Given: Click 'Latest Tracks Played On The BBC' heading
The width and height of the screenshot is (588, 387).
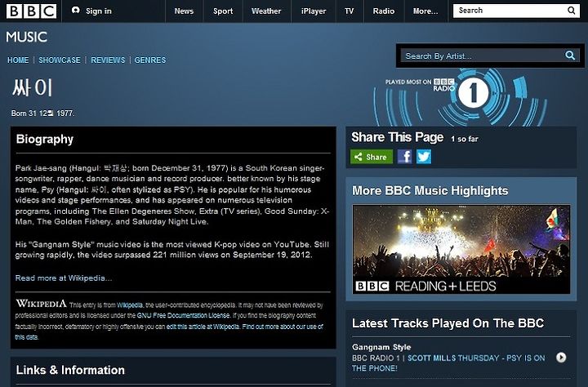Looking at the screenshot, I should click(x=448, y=323).
